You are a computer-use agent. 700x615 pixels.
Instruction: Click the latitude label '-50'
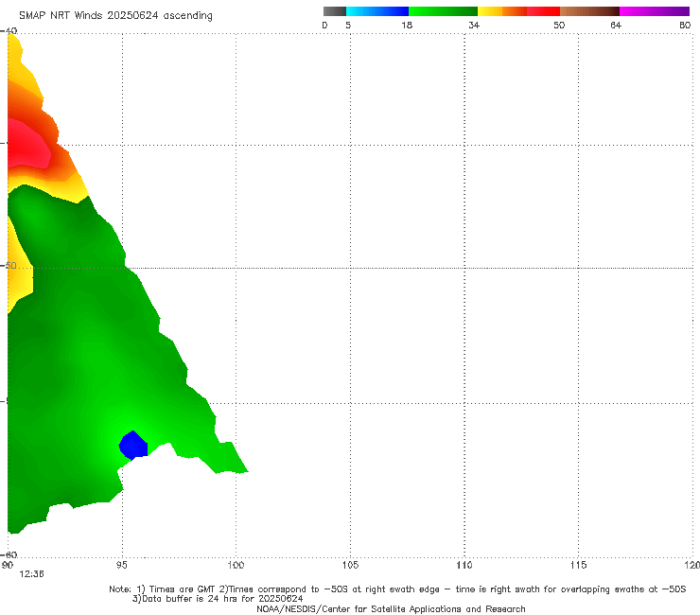click(9, 266)
